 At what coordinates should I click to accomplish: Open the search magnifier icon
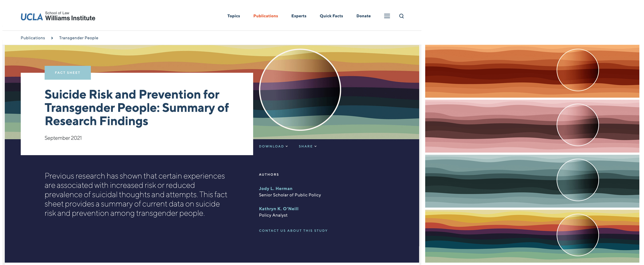(x=401, y=16)
